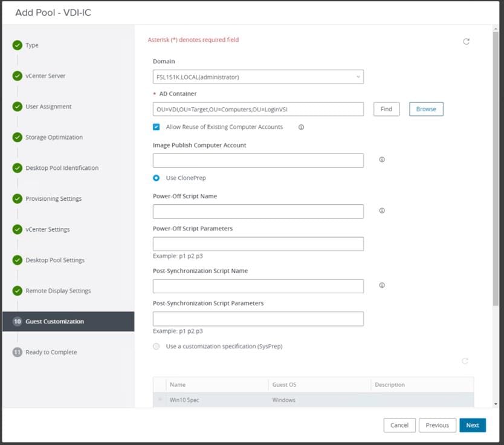
Task: Click info icon for Post-Synchronization Script Name
Action: click(x=382, y=285)
